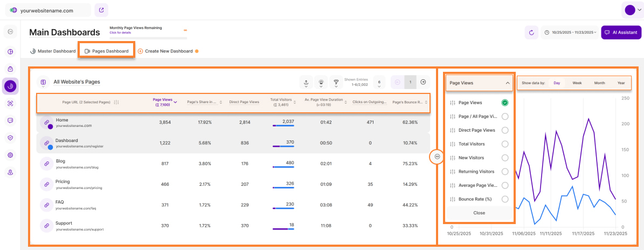The image size is (644, 250).
Task: Select the Total Visitors radio option
Action: point(505,144)
